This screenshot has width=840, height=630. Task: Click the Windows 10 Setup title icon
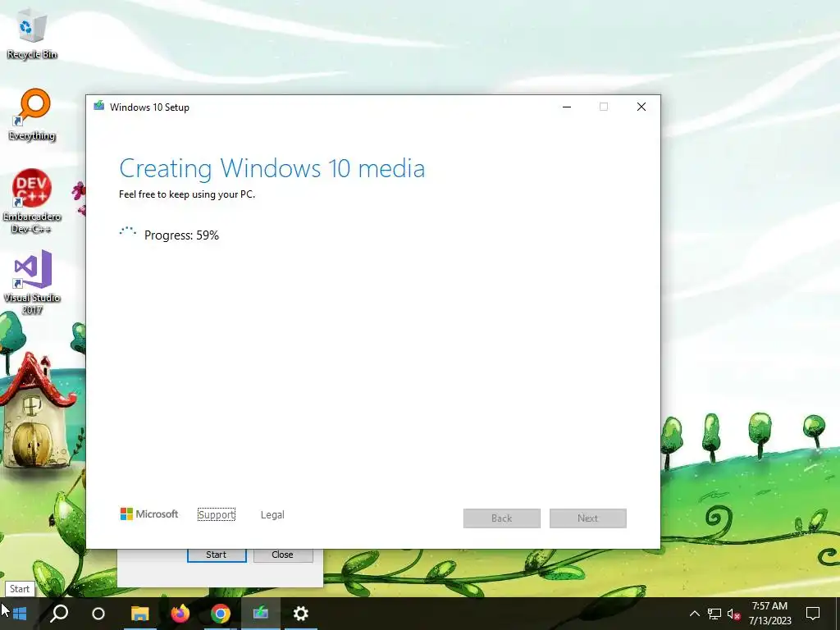[99, 106]
